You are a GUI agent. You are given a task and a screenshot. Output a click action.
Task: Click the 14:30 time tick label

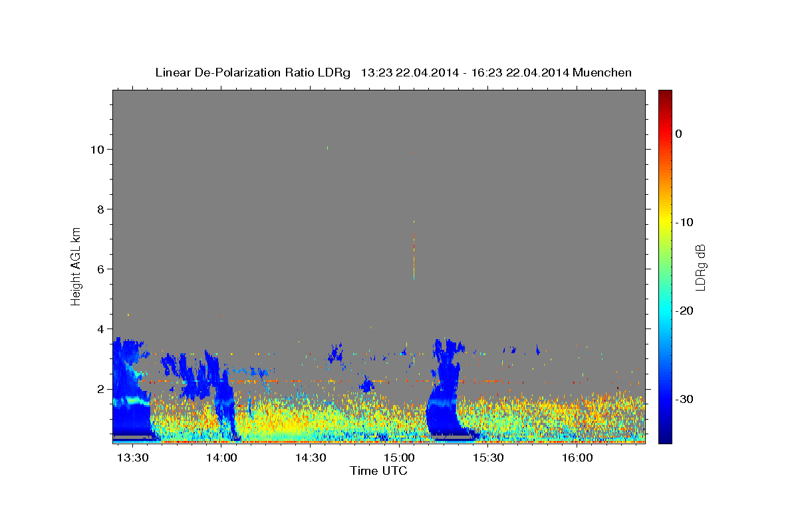[x=310, y=458]
